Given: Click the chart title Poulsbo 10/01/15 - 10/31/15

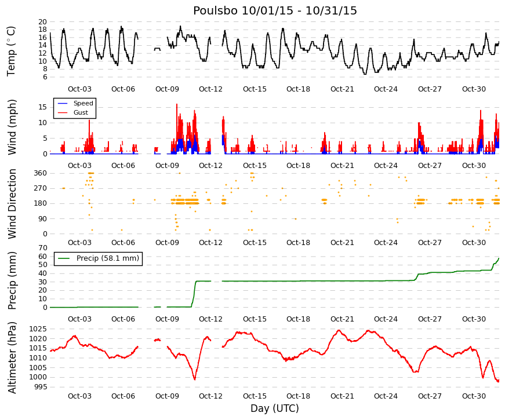Looking at the screenshot, I should 275,10.
